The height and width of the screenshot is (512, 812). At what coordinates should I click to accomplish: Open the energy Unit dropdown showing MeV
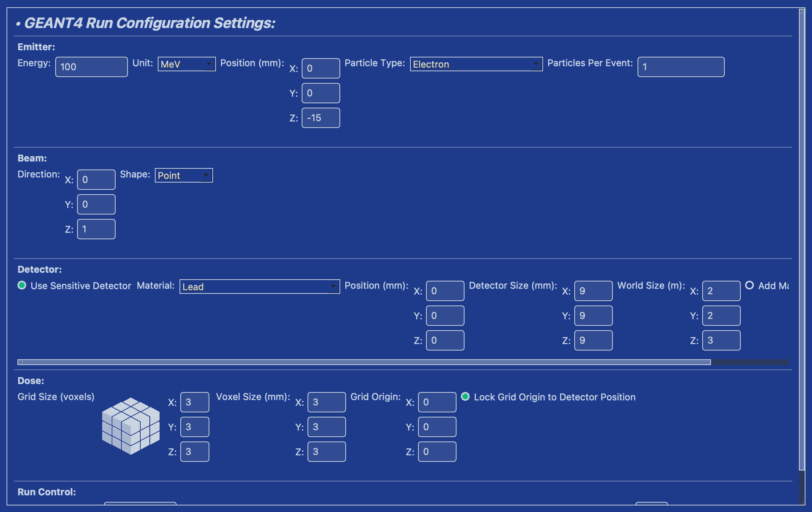(x=186, y=64)
